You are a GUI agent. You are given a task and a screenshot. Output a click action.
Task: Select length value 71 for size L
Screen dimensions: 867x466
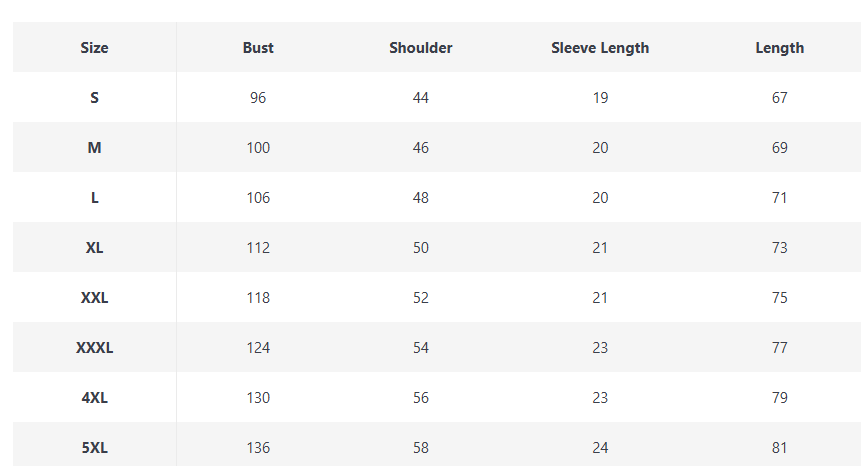click(x=780, y=197)
